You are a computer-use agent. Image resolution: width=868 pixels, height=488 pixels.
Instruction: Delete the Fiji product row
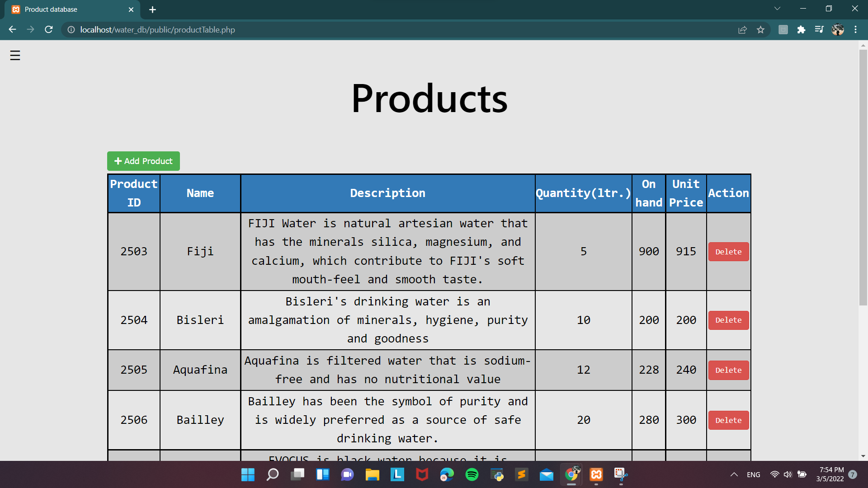click(x=728, y=252)
